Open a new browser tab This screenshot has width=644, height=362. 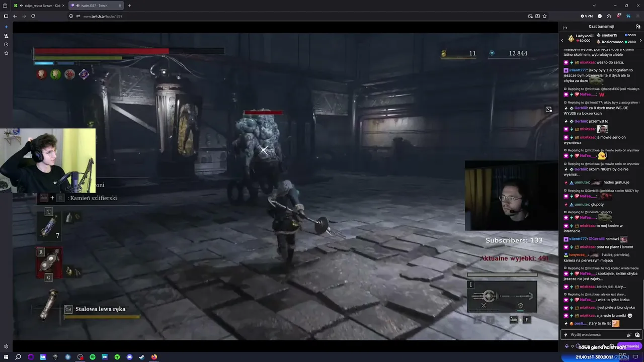[x=129, y=6]
